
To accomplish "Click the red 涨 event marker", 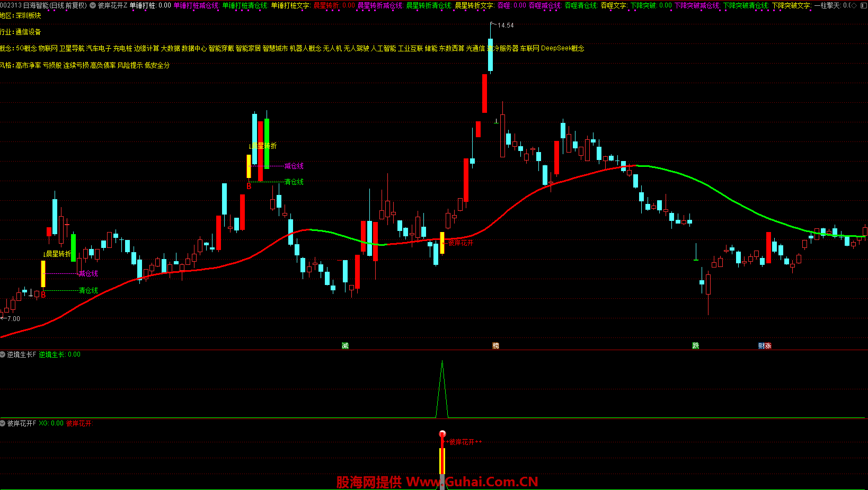I will 768,346.
